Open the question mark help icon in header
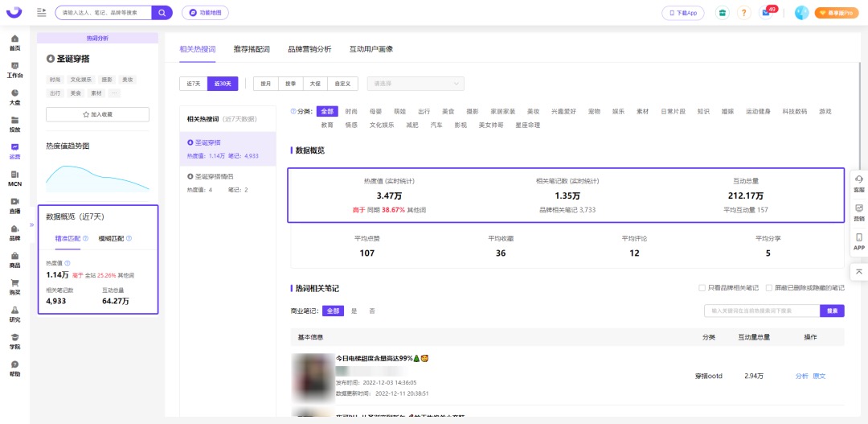Image resolution: width=868 pixels, height=424 pixels. click(744, 13)
